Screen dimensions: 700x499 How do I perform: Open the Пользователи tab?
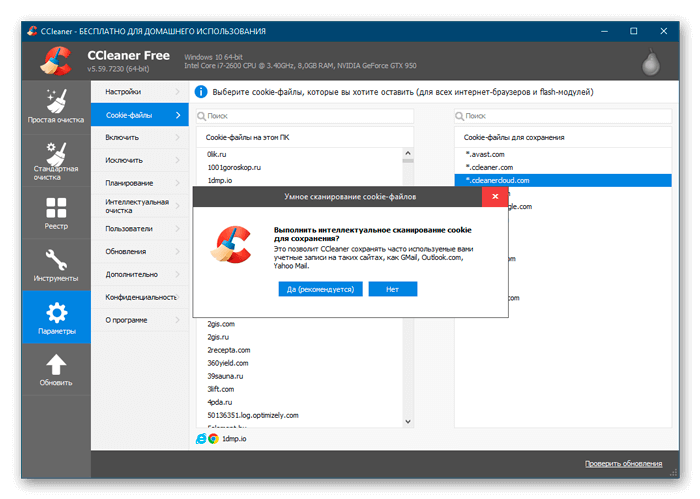coord(140,229)
